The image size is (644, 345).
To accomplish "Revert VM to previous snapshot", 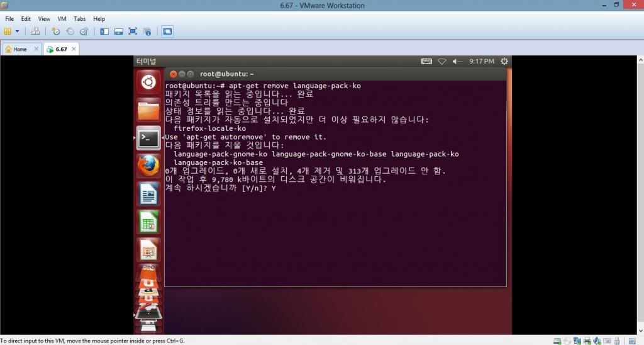I will click(x=70, y=31).
